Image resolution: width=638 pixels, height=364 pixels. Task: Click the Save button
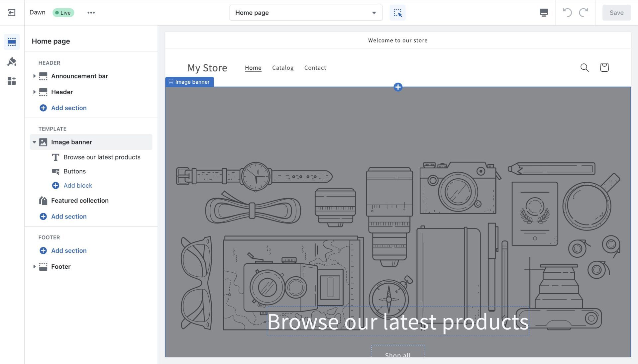pyautogui.click(x=616, y=13)
